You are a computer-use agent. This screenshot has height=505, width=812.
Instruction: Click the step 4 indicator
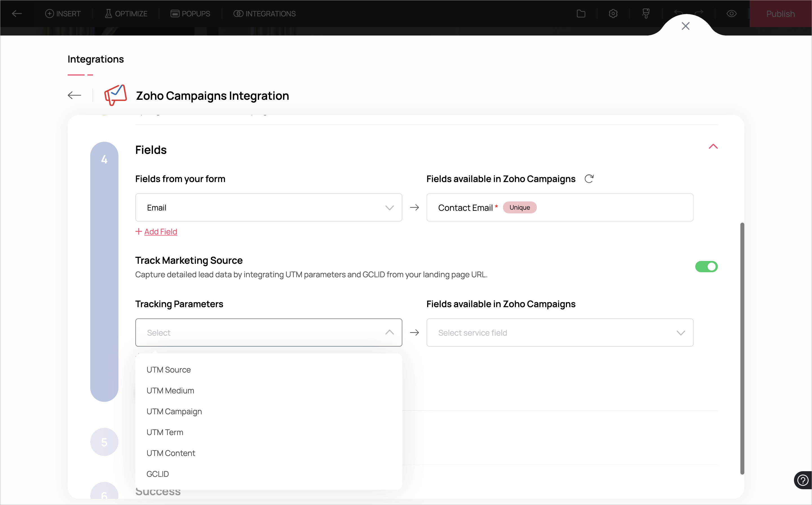pyautogui.click(x=104, y=272)
